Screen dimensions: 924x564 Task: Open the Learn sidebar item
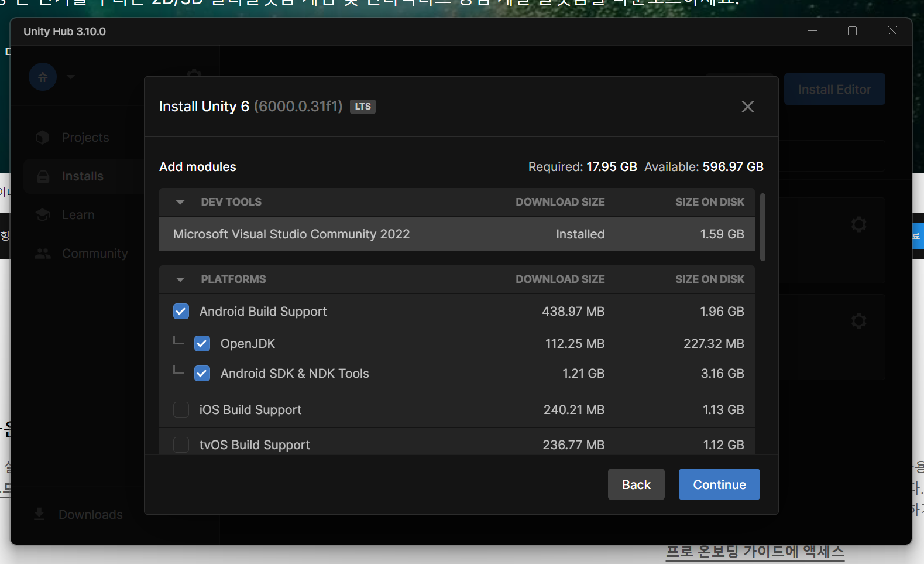(78, 215)
